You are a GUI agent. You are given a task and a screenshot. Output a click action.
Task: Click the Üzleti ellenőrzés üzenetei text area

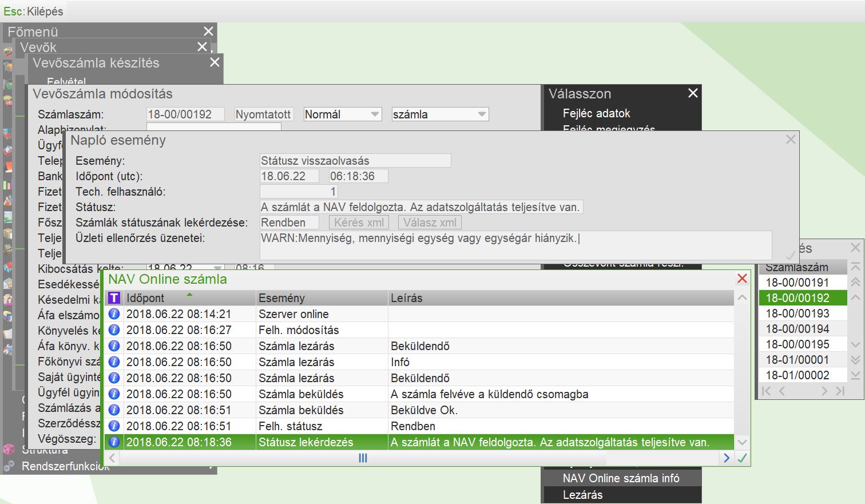(x=516, y=245)
